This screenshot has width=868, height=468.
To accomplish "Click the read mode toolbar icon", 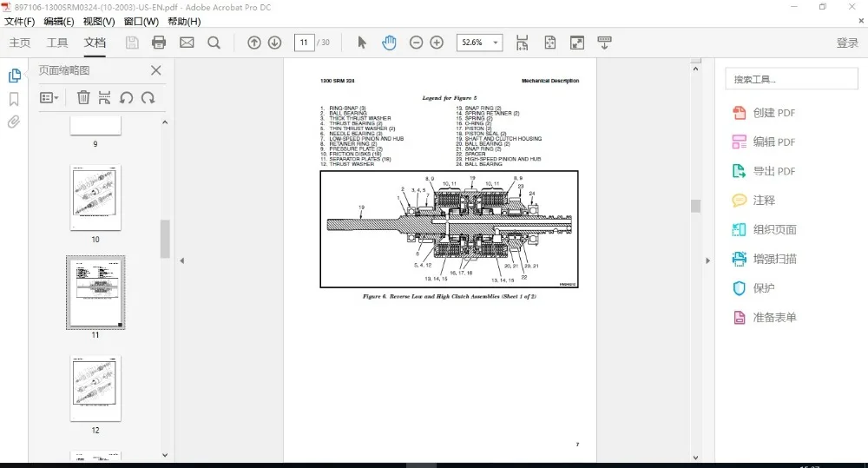I will click(x=604, y=43).
